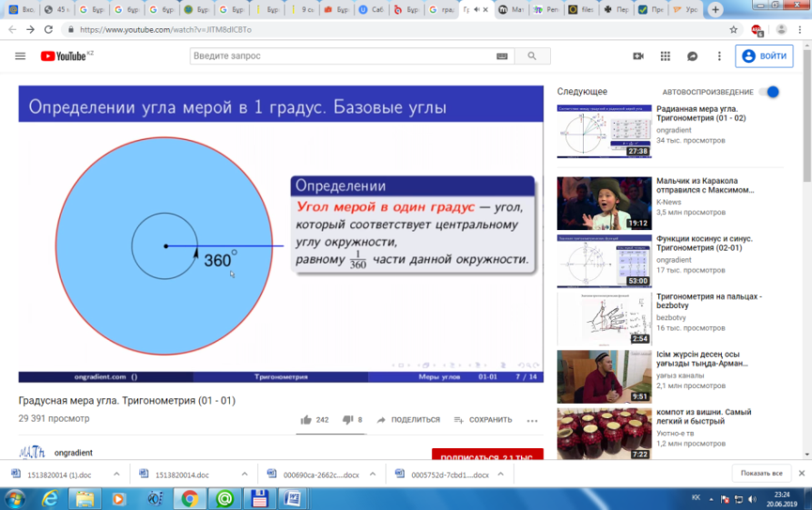Open Windows Start menu
812x510 pixels.
click(x=15, y=498)
